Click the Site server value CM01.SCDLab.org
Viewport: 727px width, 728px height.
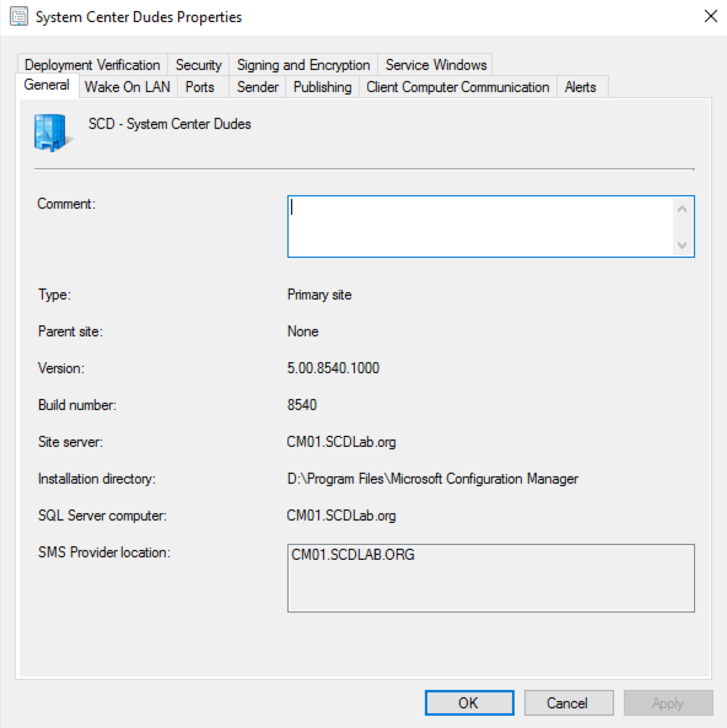(x=341, y=442)
